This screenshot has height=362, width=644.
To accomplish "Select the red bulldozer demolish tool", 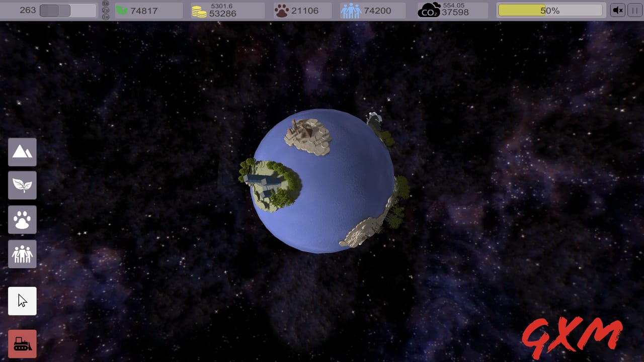I will tap(22, 343).
